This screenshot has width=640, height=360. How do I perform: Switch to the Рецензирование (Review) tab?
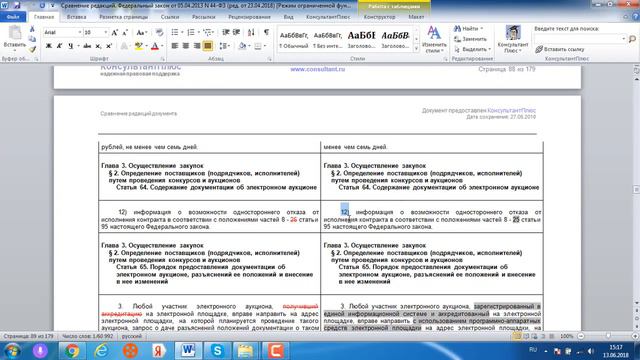249,17
